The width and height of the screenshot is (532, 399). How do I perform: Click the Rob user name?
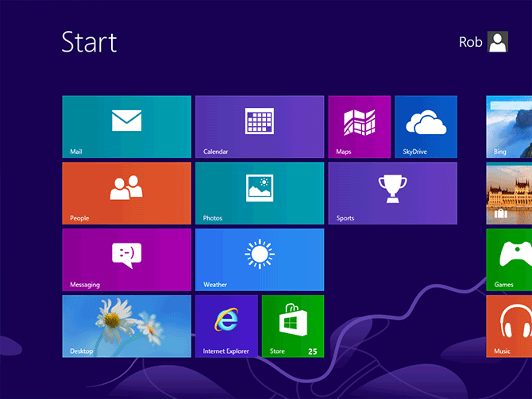tap(471, 42)
